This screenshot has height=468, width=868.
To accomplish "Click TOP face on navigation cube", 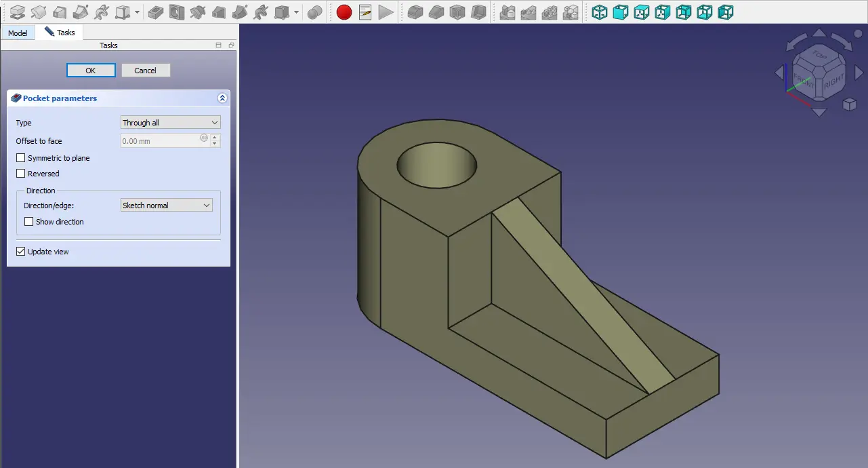I will pyautogui.click(x=820, y=56).
